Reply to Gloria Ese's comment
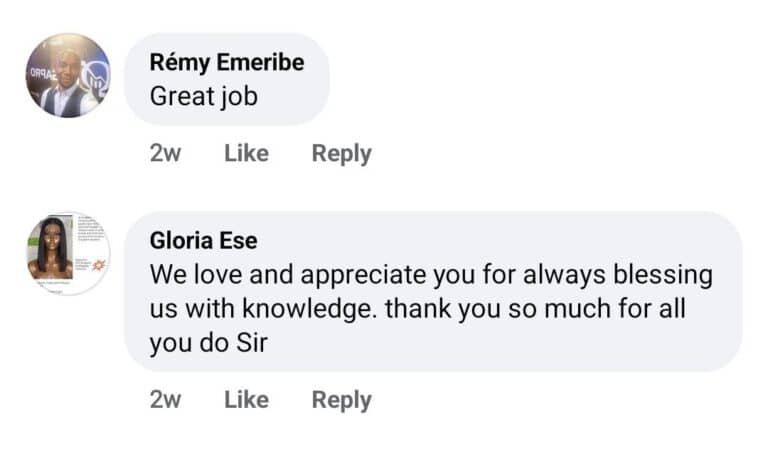Viewport: 768px width, 449px height. point(341,399)
